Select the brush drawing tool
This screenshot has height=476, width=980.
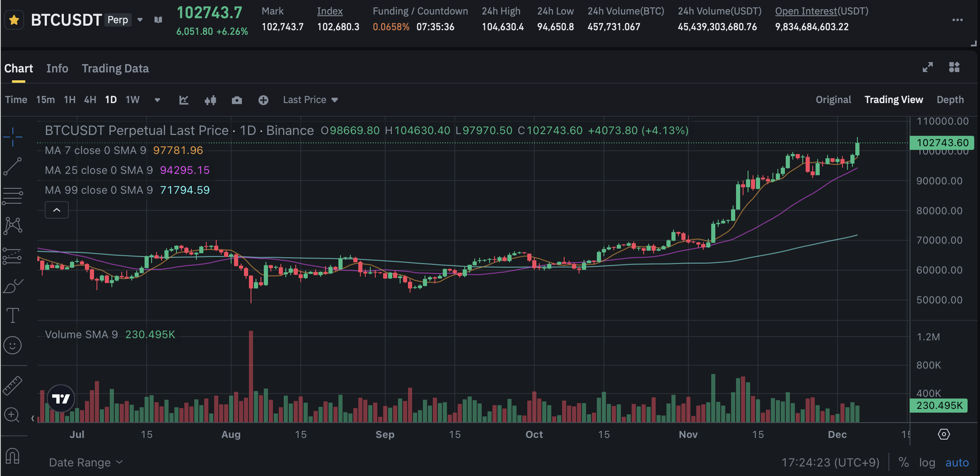(x=12, y=286)
